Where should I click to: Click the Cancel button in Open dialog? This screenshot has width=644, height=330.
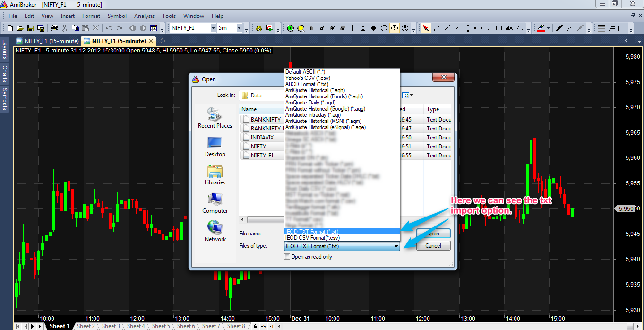[433, 246]
